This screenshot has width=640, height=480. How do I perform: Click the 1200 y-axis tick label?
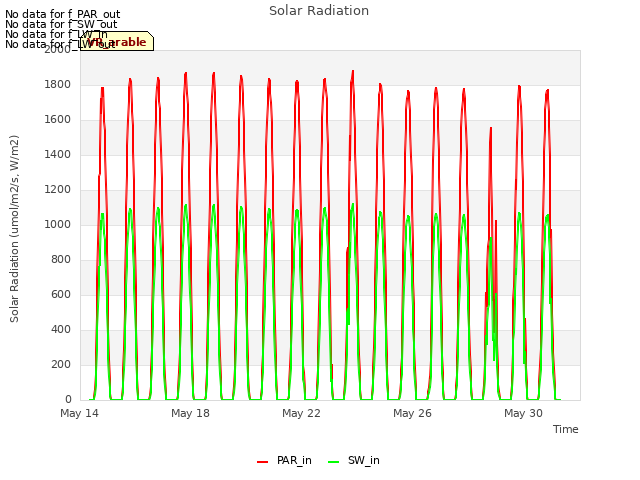(x=58, y=190)
